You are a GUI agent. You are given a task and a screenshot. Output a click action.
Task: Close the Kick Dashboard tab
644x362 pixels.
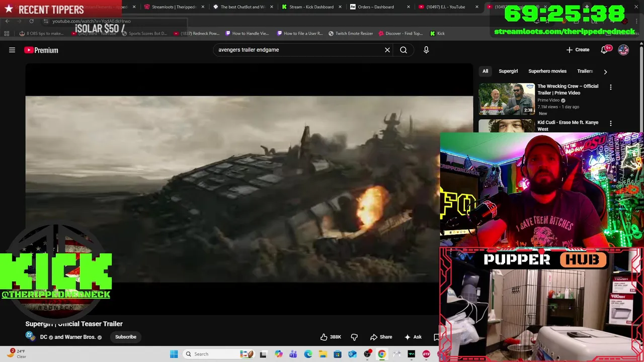click(340, 7)
